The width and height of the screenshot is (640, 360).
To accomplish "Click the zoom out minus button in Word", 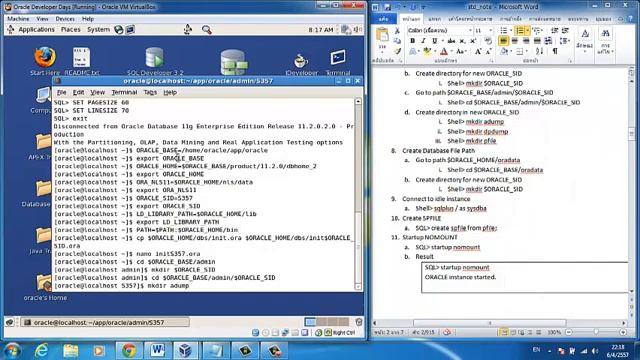I will click(x=569, y=332).
